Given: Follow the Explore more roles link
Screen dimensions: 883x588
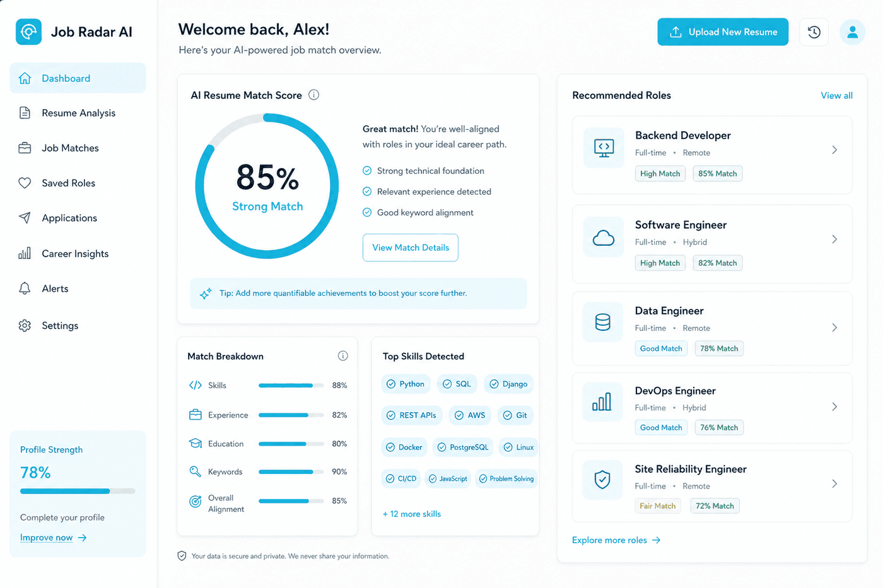Looking at the screenshot, I should tap(616, 540).
